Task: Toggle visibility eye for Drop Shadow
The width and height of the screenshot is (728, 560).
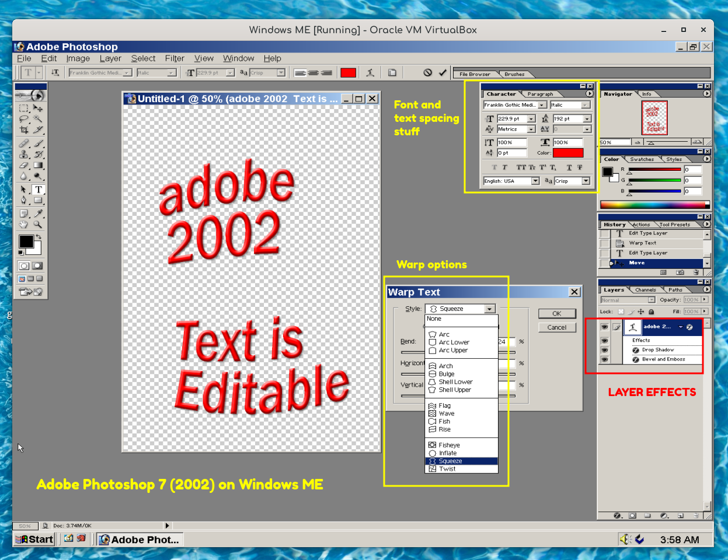Action: click(605, 350)
